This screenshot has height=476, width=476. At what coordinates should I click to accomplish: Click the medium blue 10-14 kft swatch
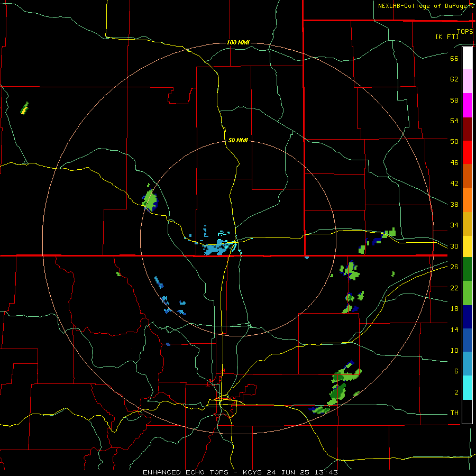click(467, 340)
